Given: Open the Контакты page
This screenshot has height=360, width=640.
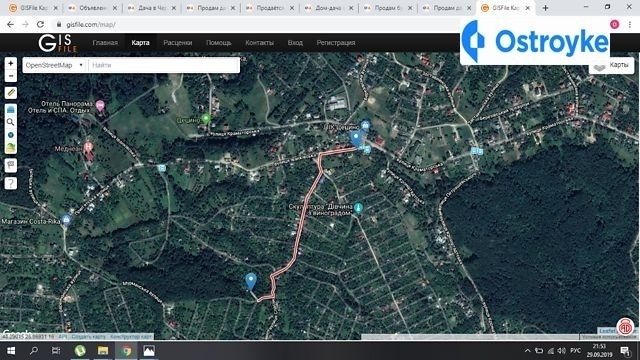Looking at the screenshot, I should point(260,42).
